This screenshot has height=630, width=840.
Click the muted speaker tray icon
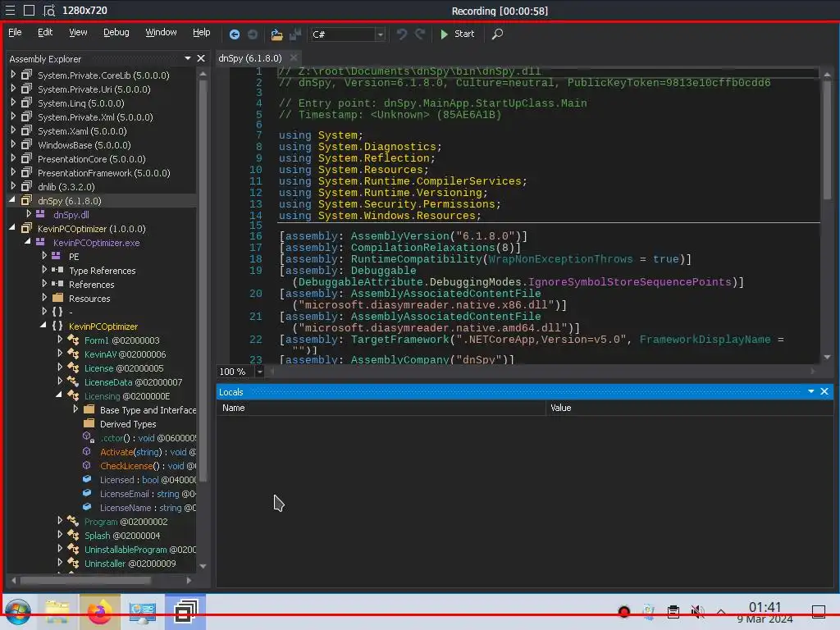pyautogui.click(x=697, y=611)
